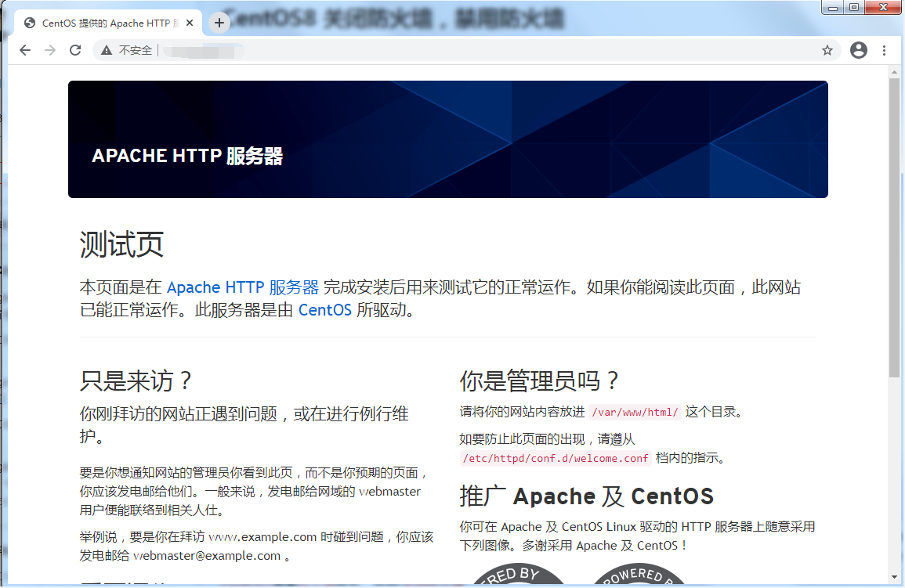Select the CentOS 提供的 Apache HTTP tab
The height and width of the screenshot is (588, 905).
pos(109,23)
